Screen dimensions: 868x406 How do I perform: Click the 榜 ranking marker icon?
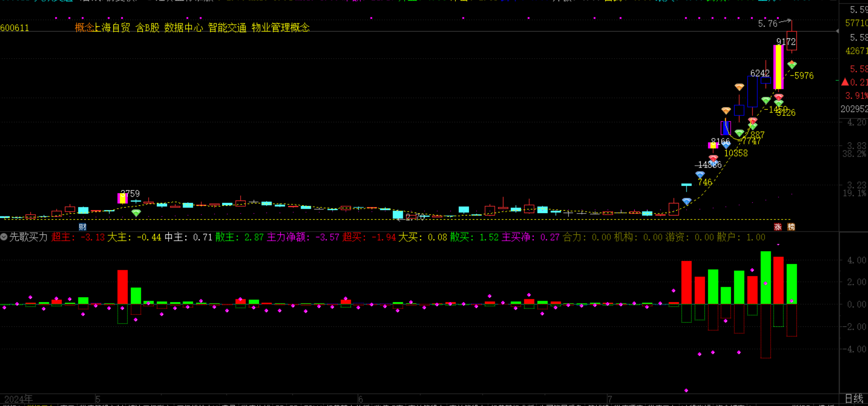[791, 227]
